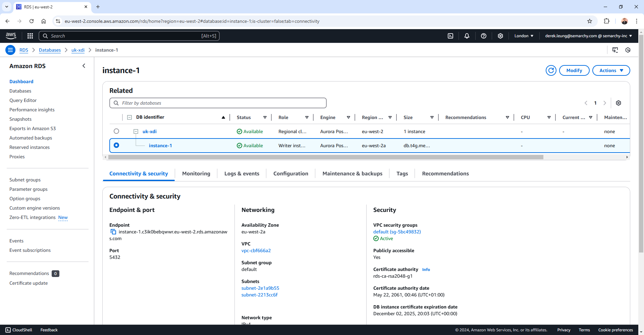Open Zero-ETL integrations New badge link

coord(63,217)
